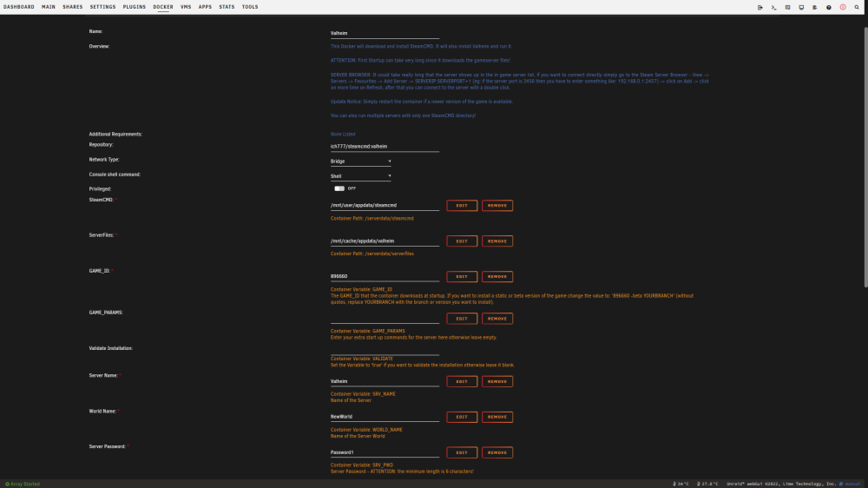The image size is (868, 488).
Task: Open the Stats menu tab
Action: [227, 7]
